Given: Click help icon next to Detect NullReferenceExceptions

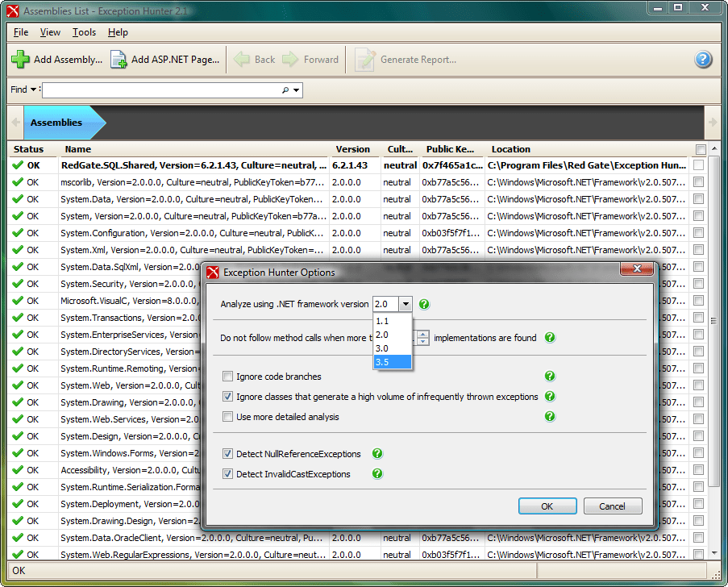Looking at the screenshot, I should [x=376, y=454].
